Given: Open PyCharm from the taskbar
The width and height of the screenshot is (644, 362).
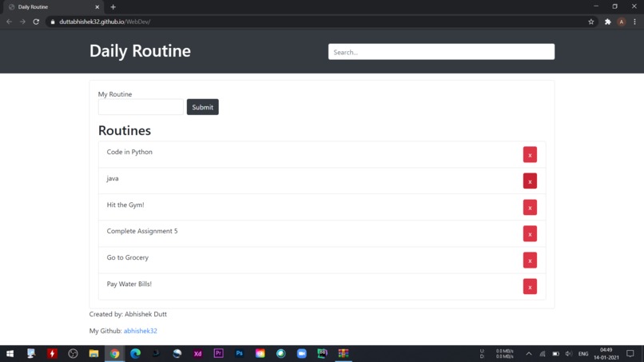Looking at the screenshot, I should [x=323, y=353].
